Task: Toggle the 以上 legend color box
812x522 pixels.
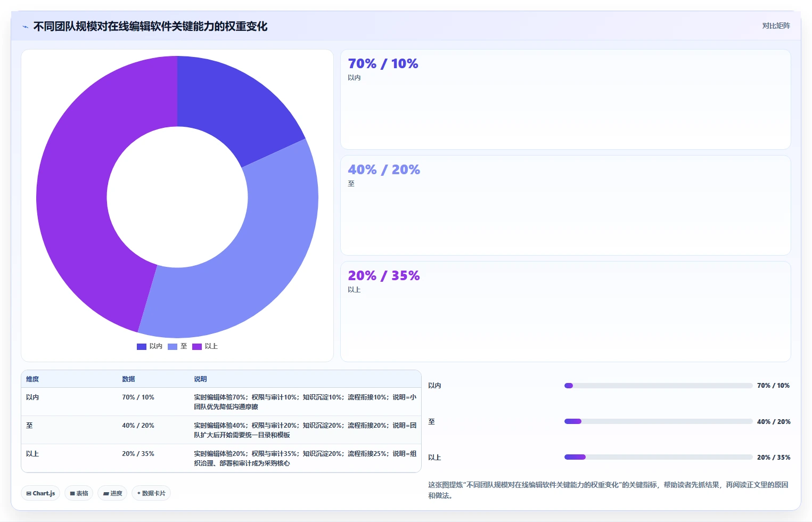Action: tap(197, 346)
